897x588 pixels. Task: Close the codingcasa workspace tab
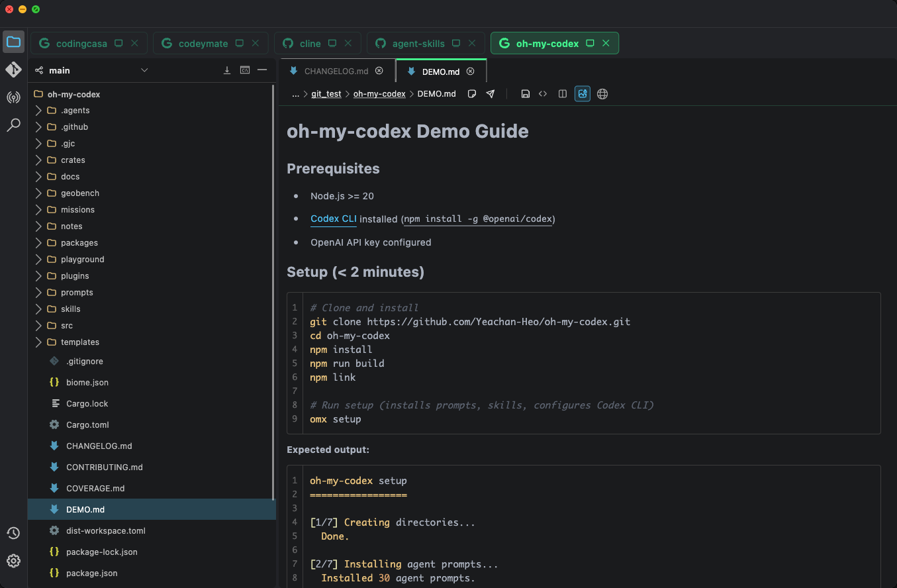[x=134, y=43]
